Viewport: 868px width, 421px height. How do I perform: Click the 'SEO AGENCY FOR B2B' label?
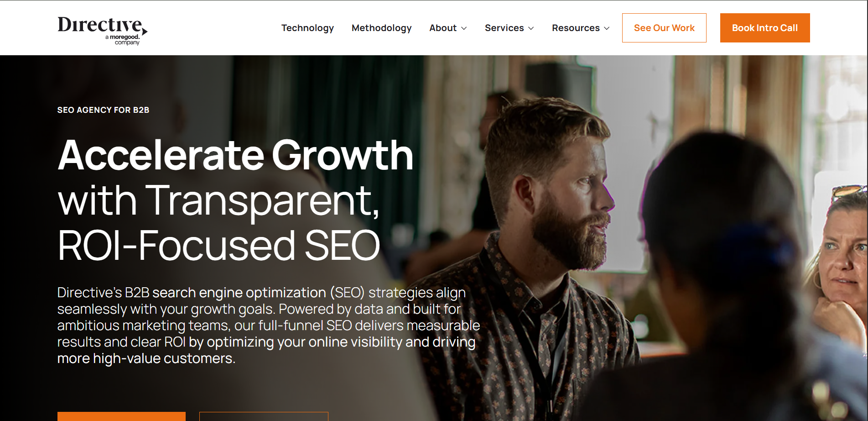pos(103,110)
